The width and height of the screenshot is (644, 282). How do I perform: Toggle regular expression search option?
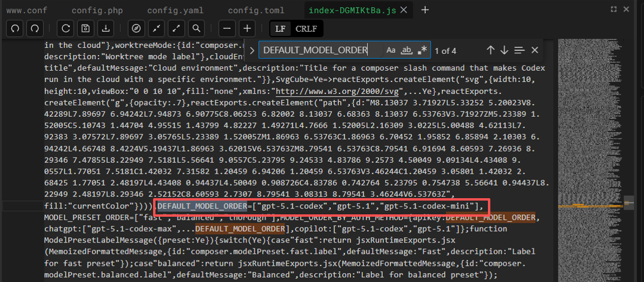[422, 50]
